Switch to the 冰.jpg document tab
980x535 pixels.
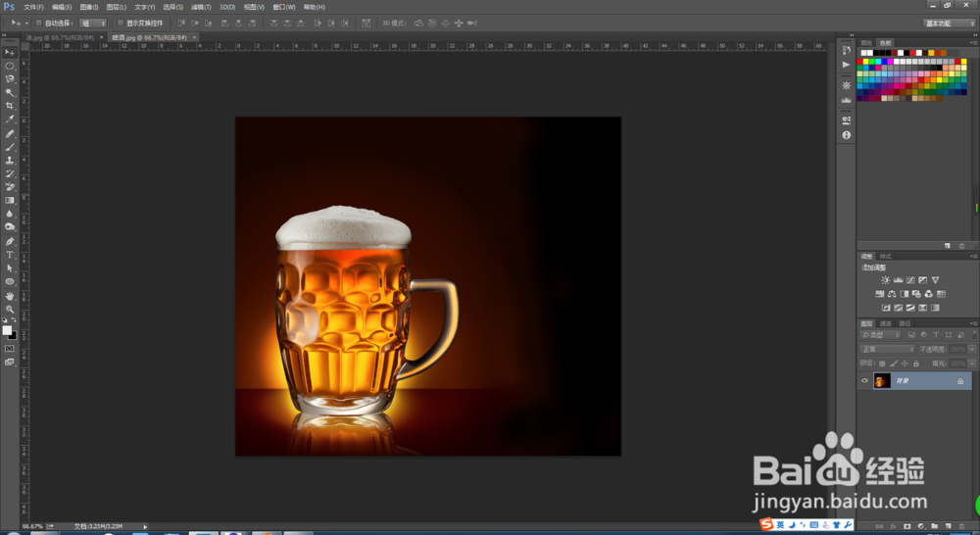point(60,37)
